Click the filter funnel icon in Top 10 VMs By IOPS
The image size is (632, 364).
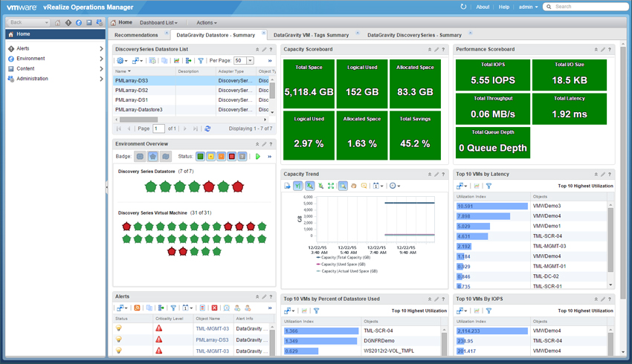(488, 311)
